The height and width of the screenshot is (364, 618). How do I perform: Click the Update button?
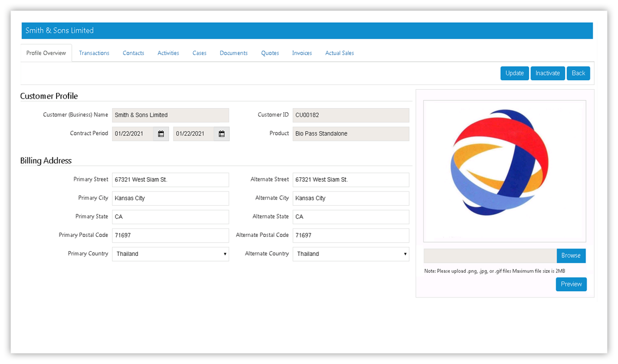(514, 73)
